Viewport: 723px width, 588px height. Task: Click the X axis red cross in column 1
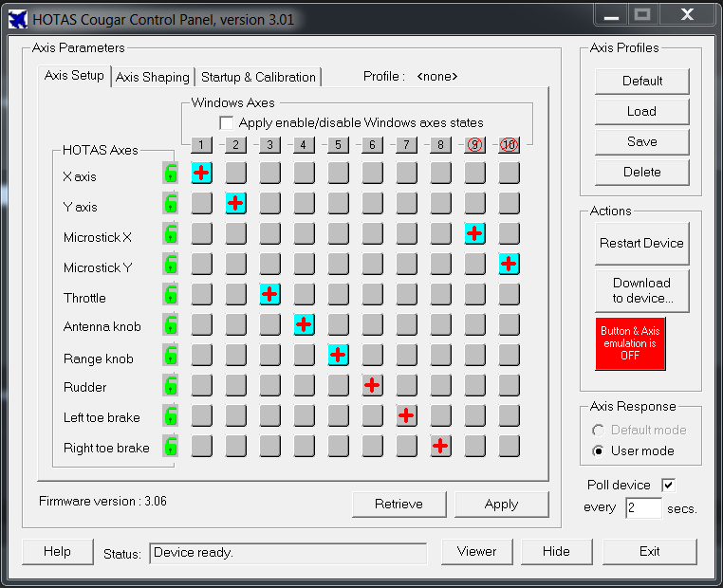(x=201, y=173)
